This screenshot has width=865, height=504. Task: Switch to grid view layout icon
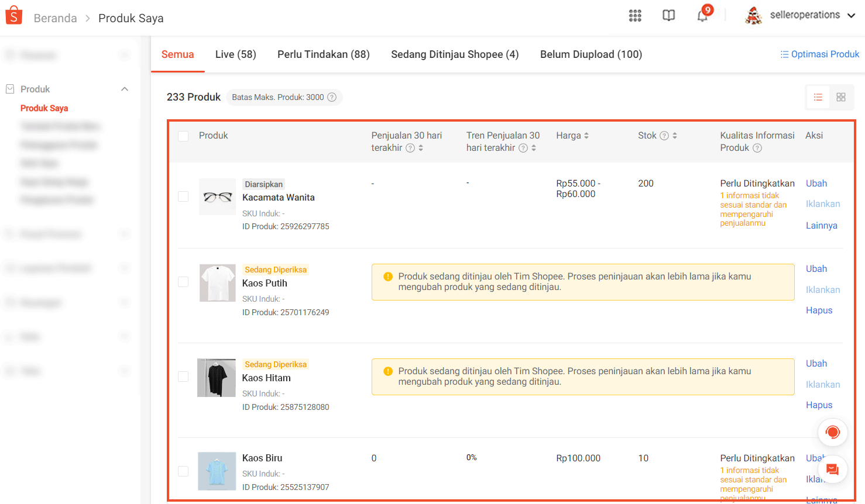[841, 97]
